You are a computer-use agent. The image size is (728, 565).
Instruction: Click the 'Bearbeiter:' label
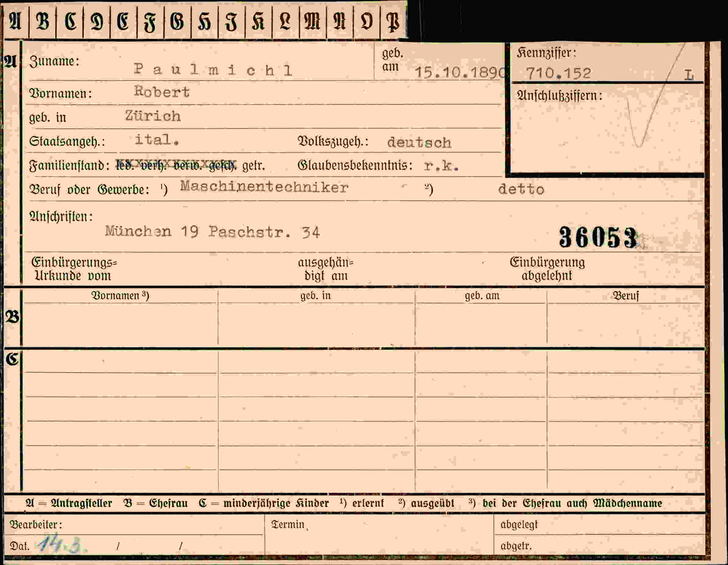click(x=36, y=525)
